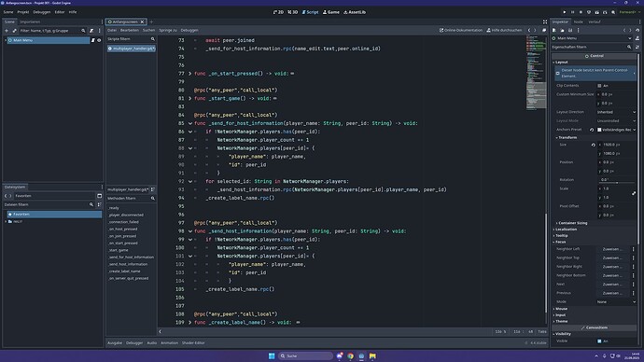Go to previous script edit location
Image resolution: width=644 pixels, height=362 pixels.
click(x=529, y=30)
